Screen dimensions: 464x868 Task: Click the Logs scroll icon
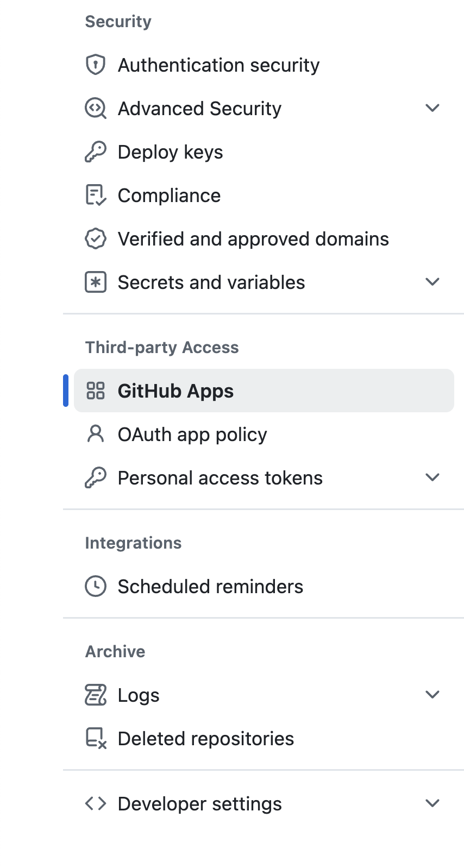click(96, 695)
